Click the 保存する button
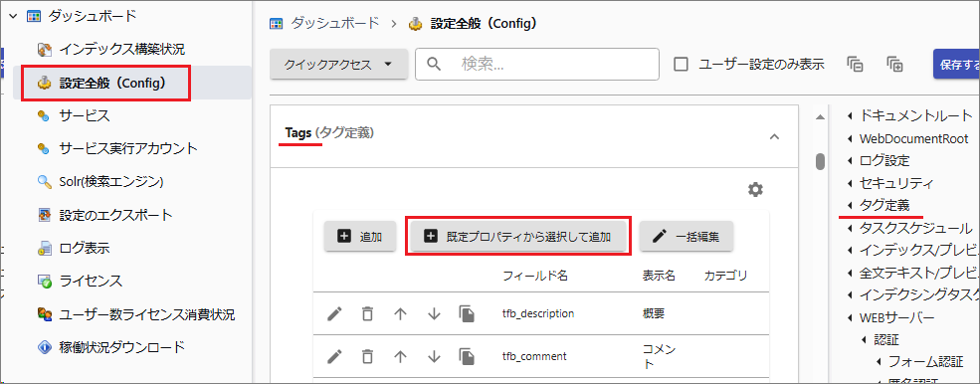The image size is (980, 384). click(x=956, y=65)
